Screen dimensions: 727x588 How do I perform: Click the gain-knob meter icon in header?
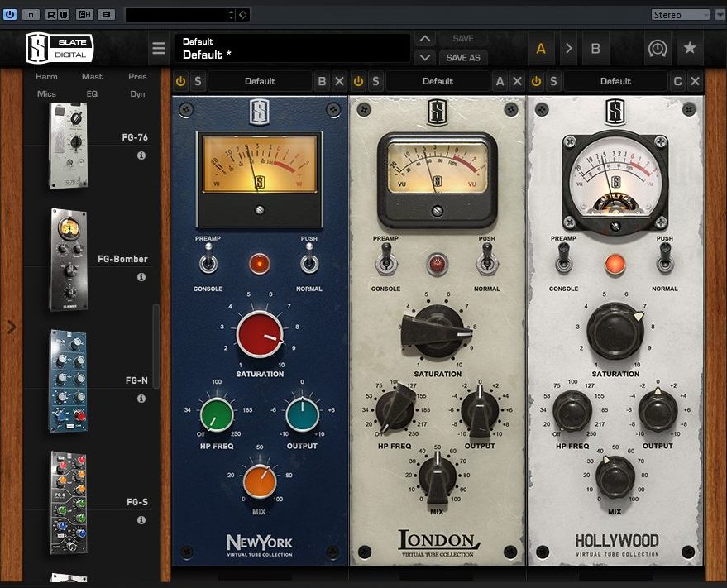[x=657, y=48]
